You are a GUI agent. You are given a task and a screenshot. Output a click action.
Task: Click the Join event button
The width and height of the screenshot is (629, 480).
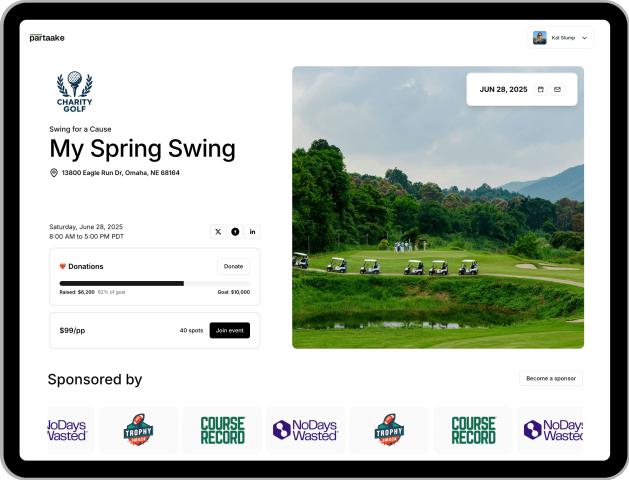pos(230,330)
